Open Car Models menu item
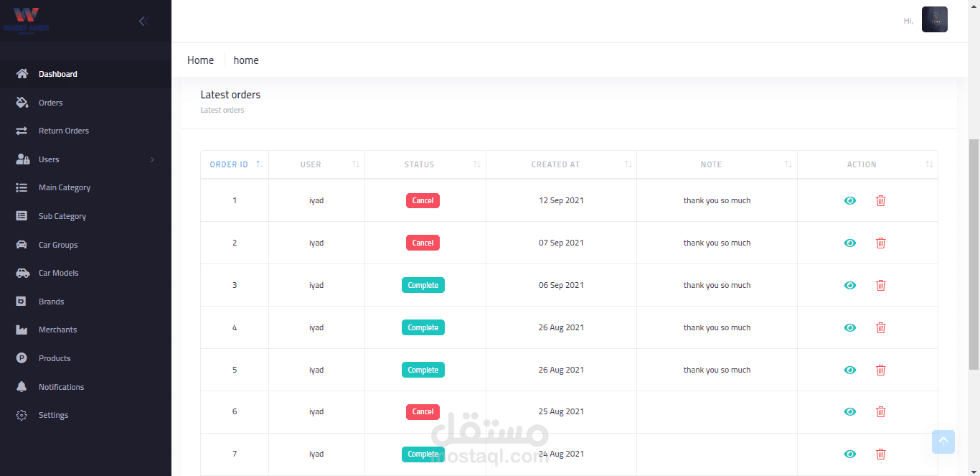 point(85,273)
